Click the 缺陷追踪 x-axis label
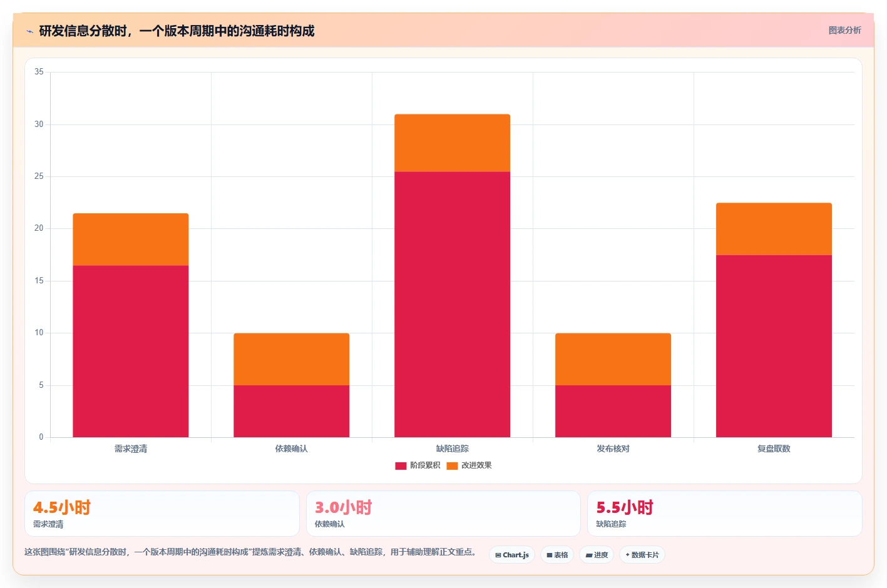 tap(453, 449)
